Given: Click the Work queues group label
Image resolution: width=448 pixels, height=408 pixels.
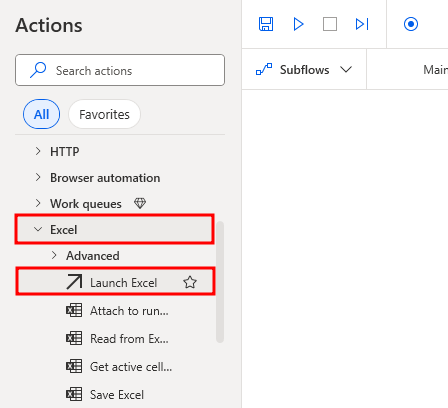Looking at the screenshot, I should (x=86, y=204).
